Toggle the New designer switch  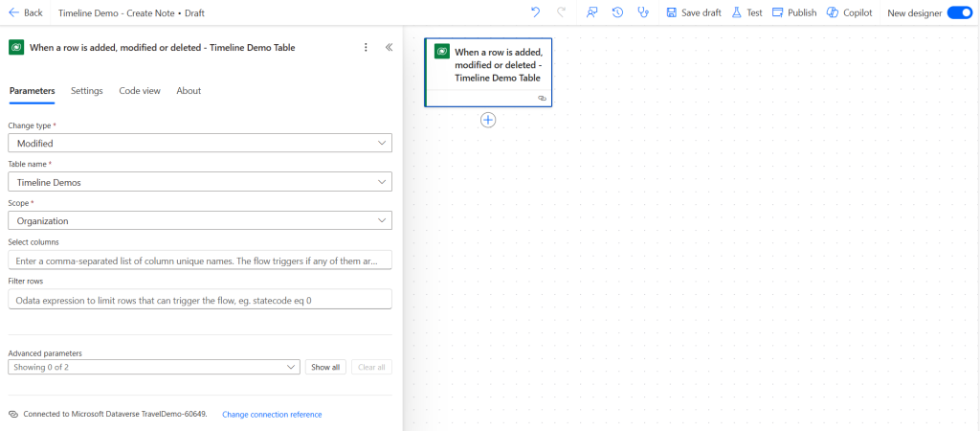(x=959, y=12)
